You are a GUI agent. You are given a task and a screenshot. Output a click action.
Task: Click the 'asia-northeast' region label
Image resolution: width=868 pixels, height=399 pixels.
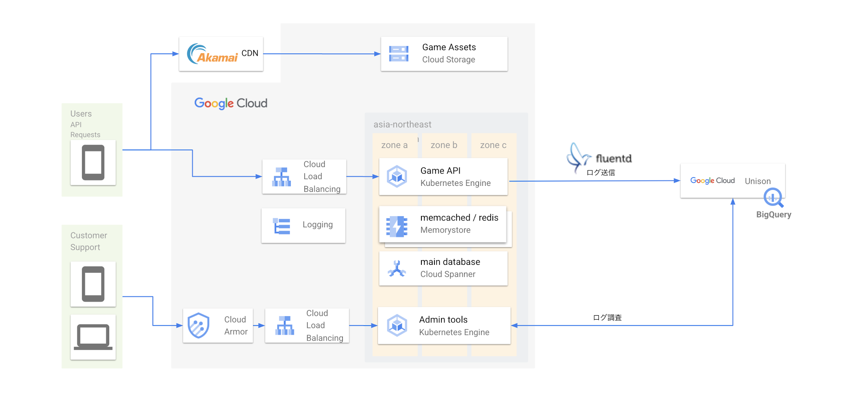[402, 125]
